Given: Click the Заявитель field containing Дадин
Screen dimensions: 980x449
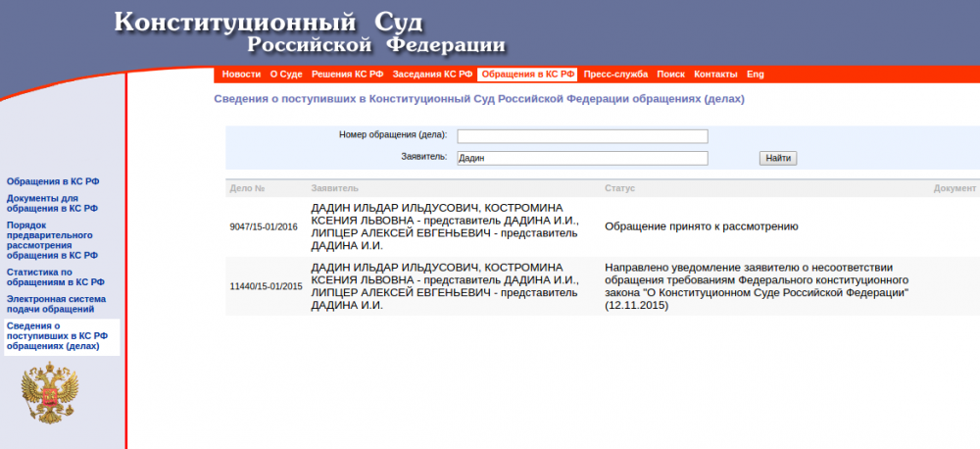Looking at the screenshot, I should (x=582, y=158).
